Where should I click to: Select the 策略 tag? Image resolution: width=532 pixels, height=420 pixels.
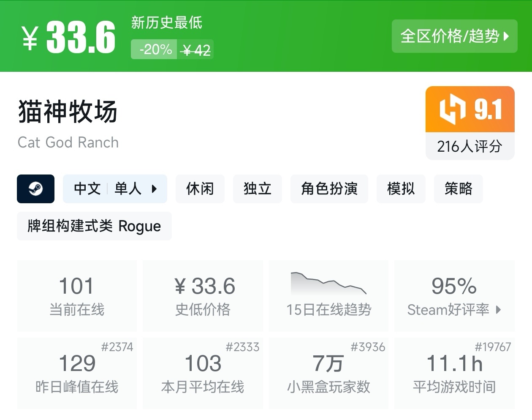[459, 188]
